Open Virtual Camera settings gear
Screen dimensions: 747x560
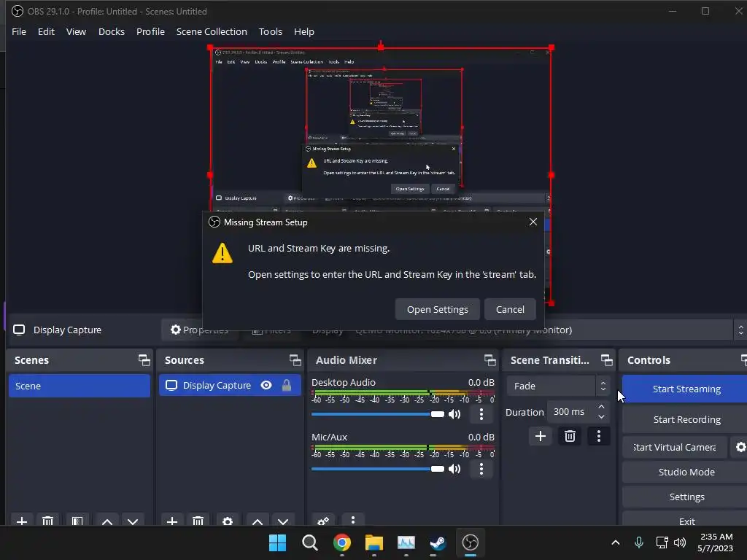tap(740, 447)
